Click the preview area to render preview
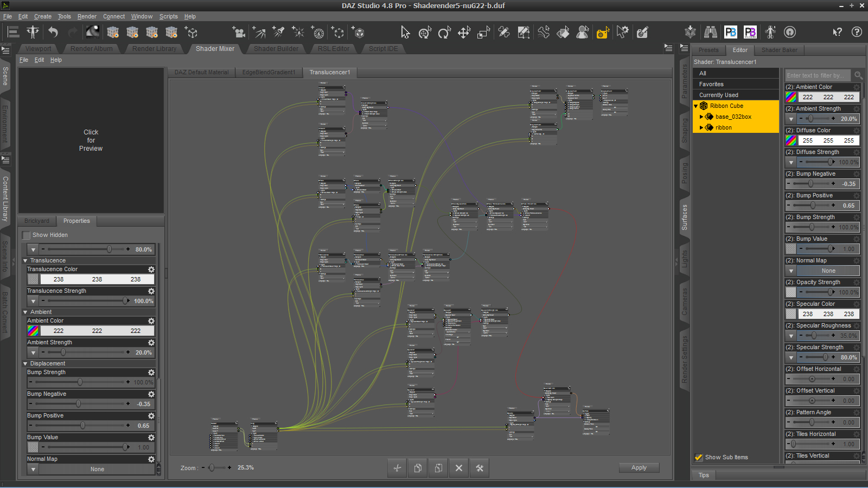The image size is (868, 488). click(x=91, y=140)
